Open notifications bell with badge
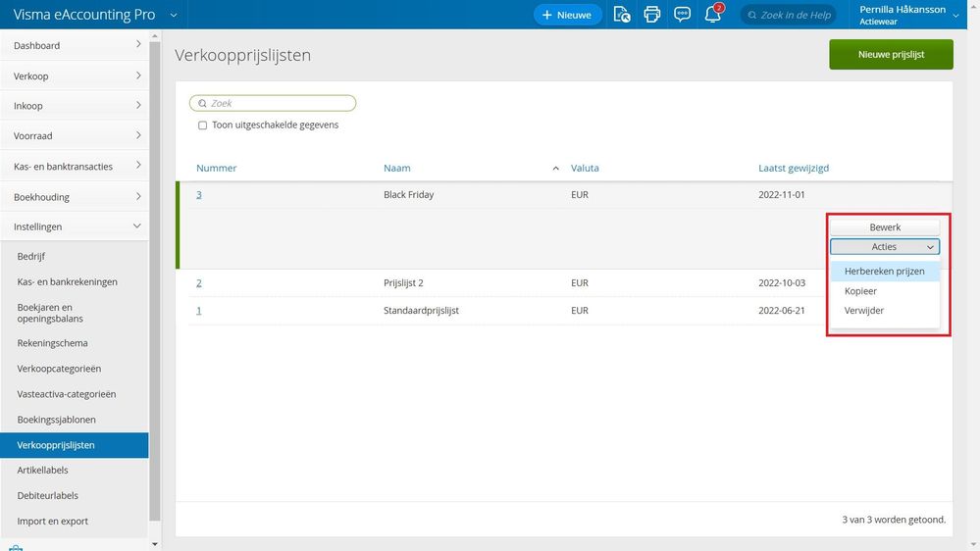Screen dimensions: 980x551 (713, 15)
